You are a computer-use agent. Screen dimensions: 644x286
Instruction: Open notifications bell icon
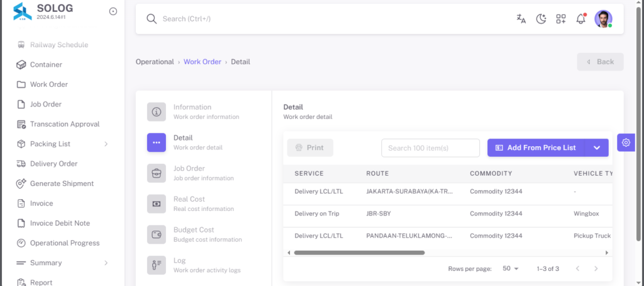click(580, 19)
